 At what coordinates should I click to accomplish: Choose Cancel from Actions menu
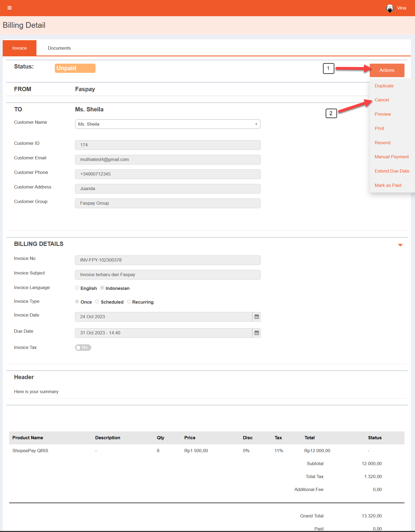pyautogui.click(x=382, y=100)
